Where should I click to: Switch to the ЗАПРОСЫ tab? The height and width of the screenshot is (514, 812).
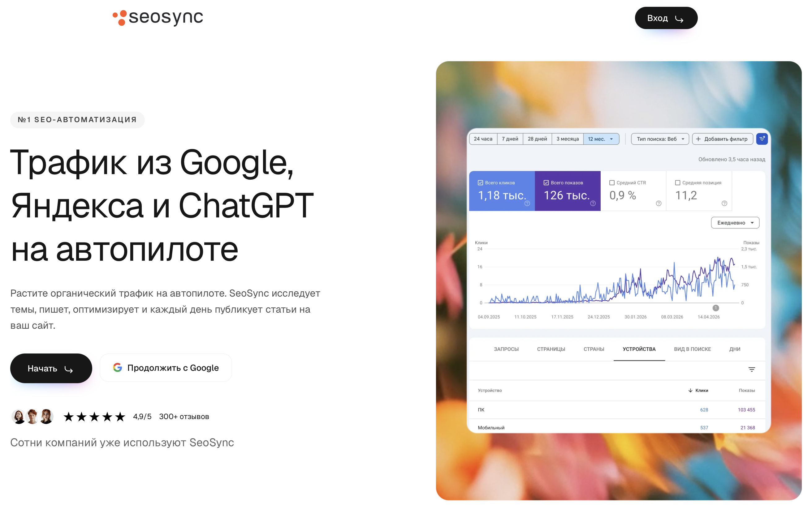tap(506, 349)
